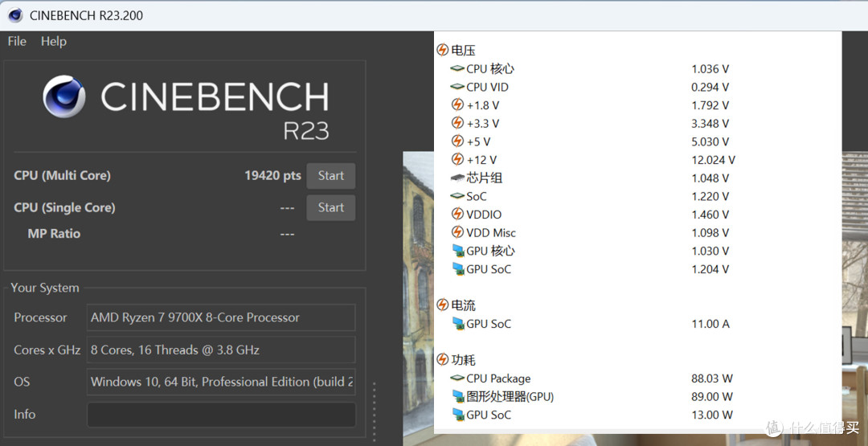Click the VDD Misc lightning icon

pos(457,232)
